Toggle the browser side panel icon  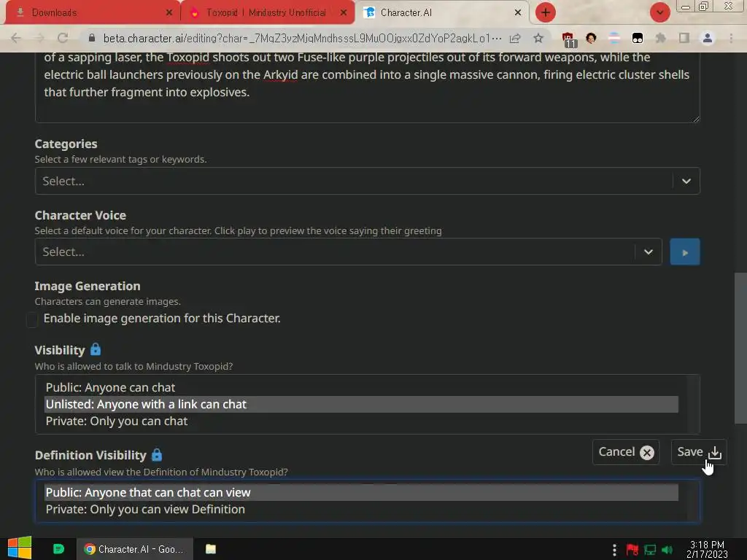coord(684,38)
